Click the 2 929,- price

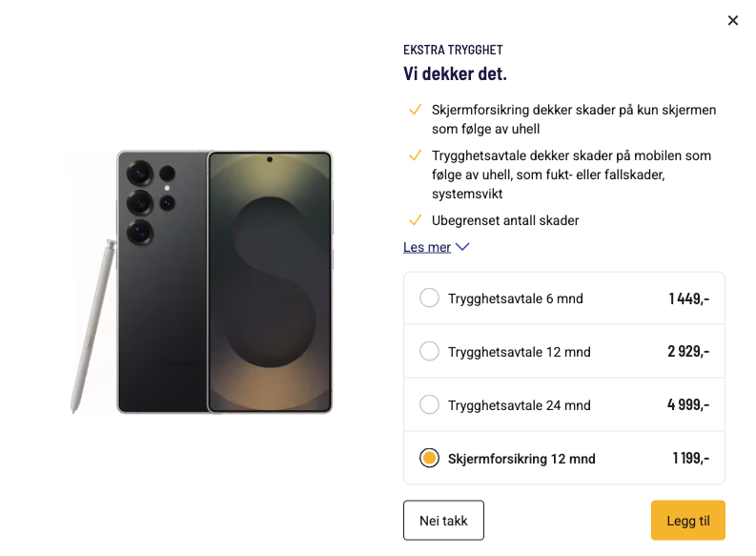click(688, 352)
